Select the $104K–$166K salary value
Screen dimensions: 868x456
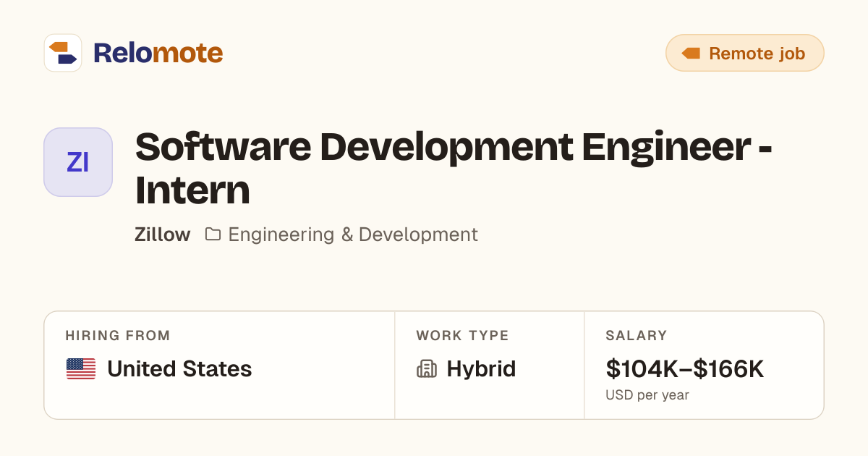coord(685,369)
